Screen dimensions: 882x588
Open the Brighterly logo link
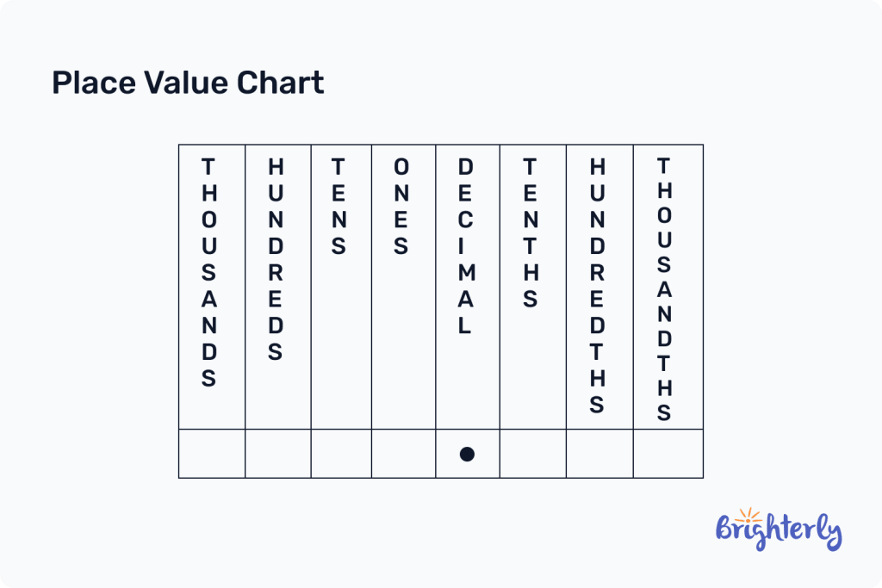778,531
